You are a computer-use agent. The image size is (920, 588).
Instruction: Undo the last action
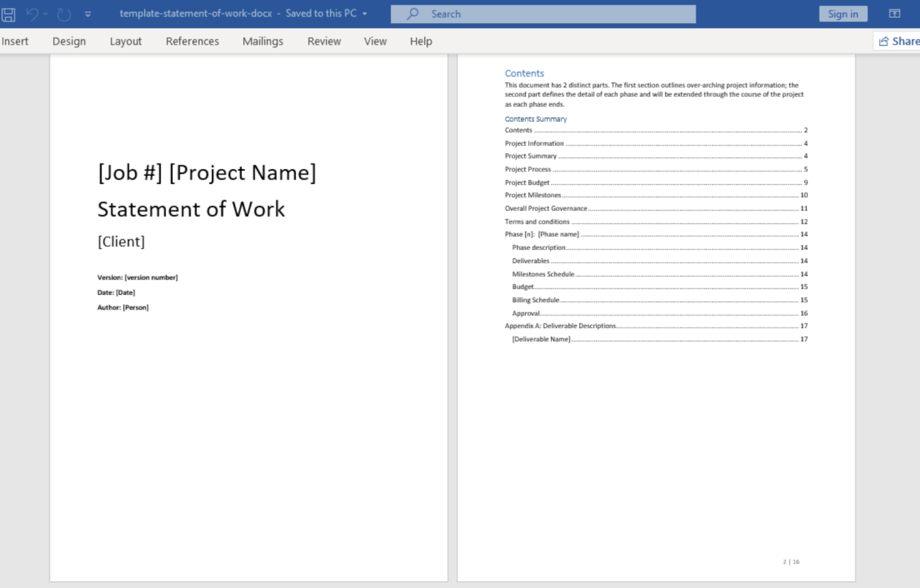point(32,13)
